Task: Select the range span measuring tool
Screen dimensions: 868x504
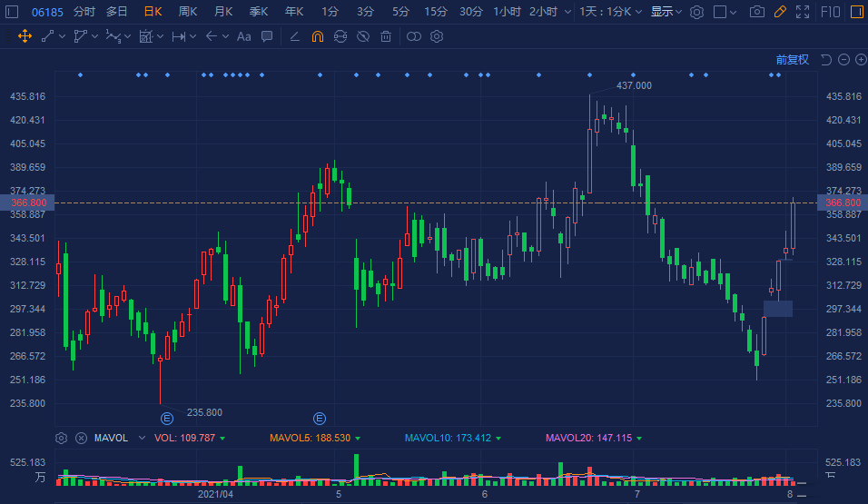Action: click(178, 36)
